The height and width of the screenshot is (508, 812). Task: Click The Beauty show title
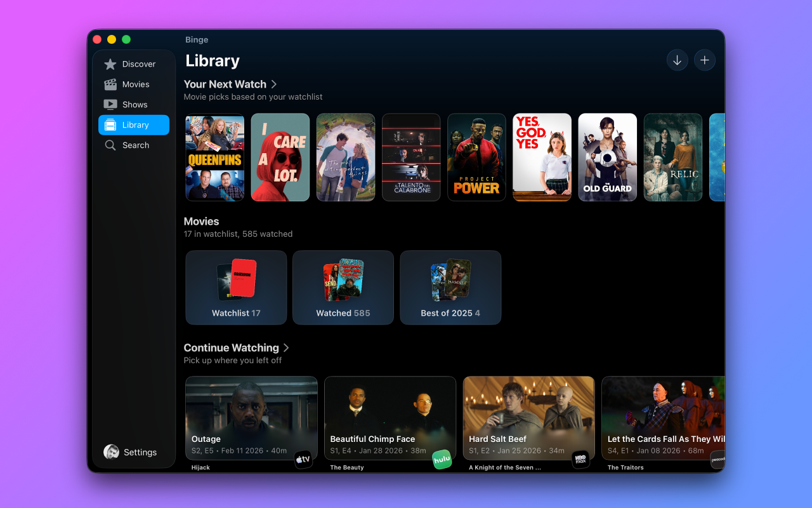347,467
